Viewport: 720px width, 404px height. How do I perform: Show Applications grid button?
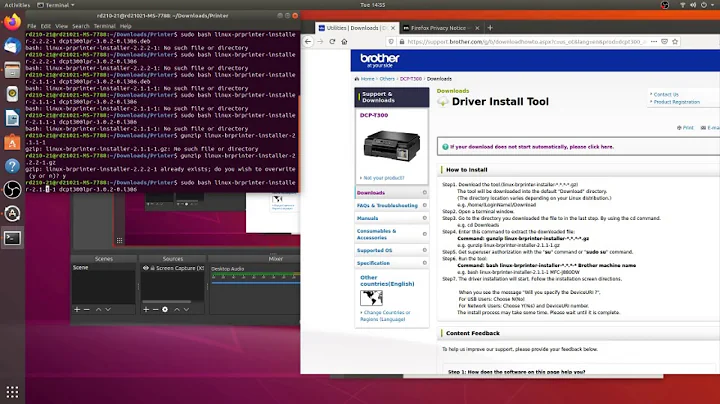[12, 392]
